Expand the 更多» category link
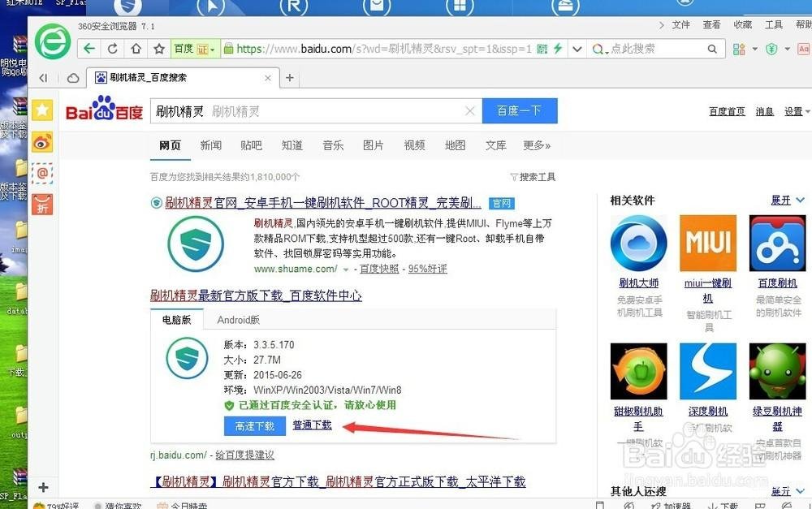This screenshot has height=509, width=812. tap(537, 145)
